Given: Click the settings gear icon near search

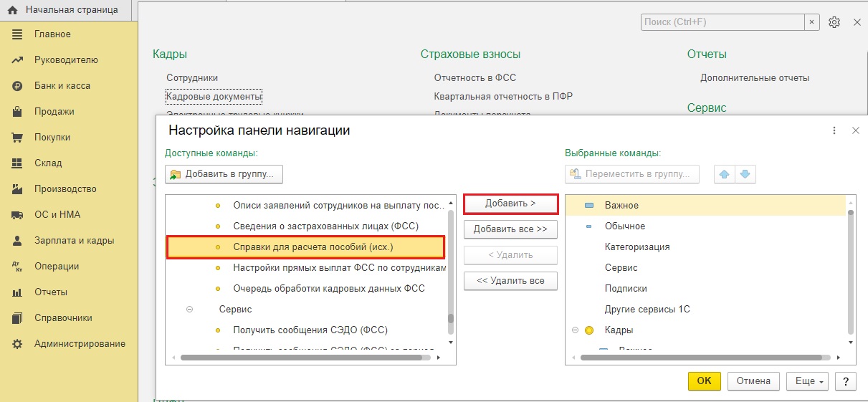Looking at the screenshot, I should [834, 22].
